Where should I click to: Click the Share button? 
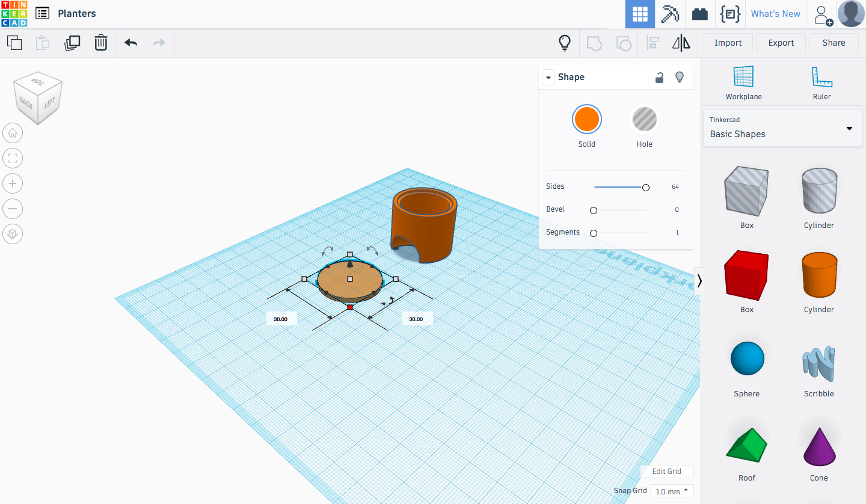pyautogui.click(x=834, y=43)
